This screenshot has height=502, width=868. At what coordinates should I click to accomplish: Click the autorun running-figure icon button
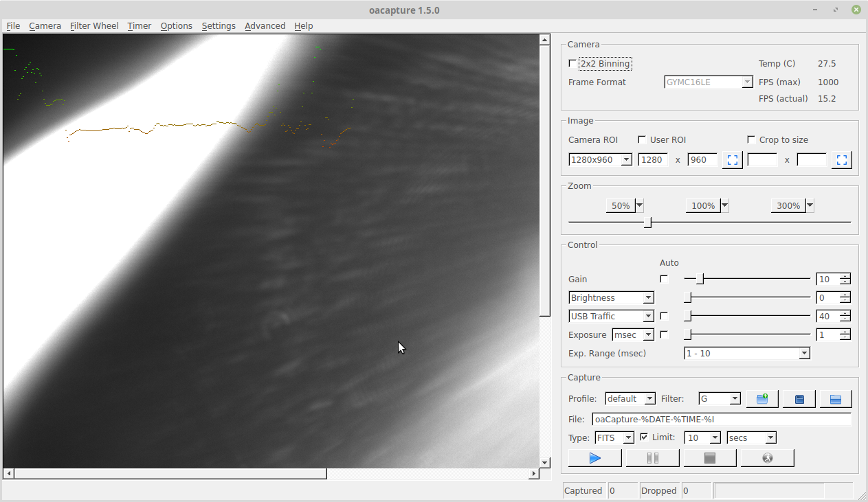click(768, 458)
